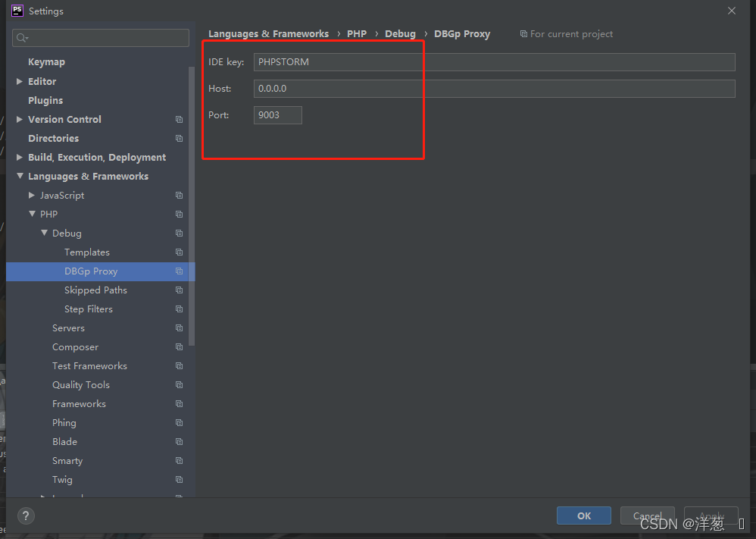Click project-level icon next to Composer
Screen dimensions: 756x539
pos(180,347)
